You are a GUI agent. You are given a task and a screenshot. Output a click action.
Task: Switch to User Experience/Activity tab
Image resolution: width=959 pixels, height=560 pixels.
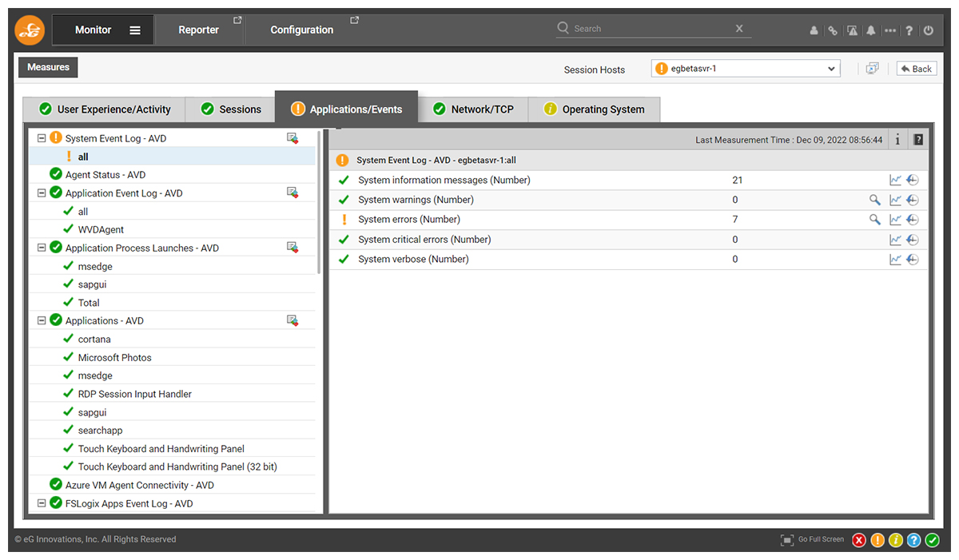pyautogui.click(x=105, y=109)
